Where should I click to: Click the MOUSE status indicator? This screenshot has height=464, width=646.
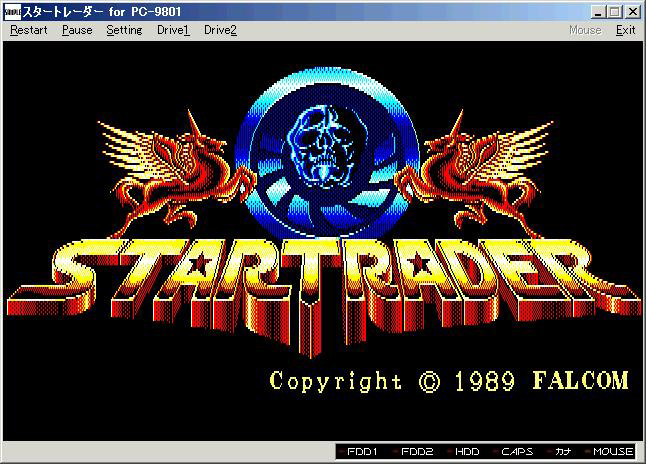coord(609,452)
